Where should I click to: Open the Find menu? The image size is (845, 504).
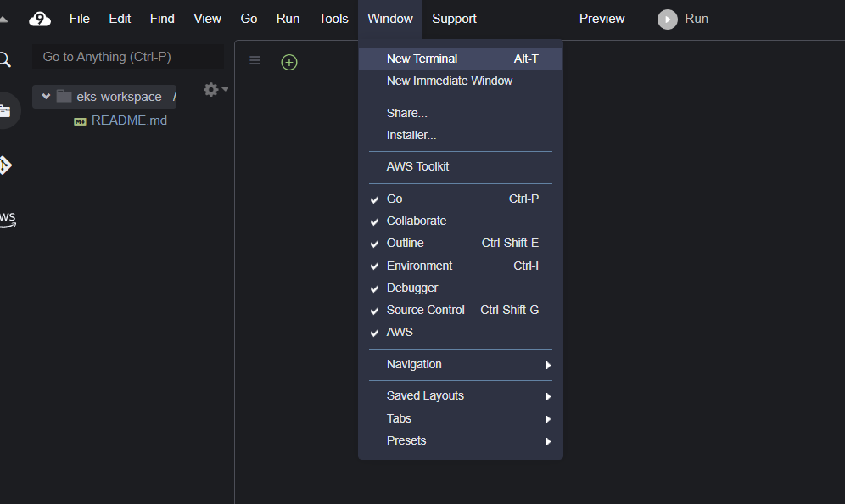click(162, 19)
